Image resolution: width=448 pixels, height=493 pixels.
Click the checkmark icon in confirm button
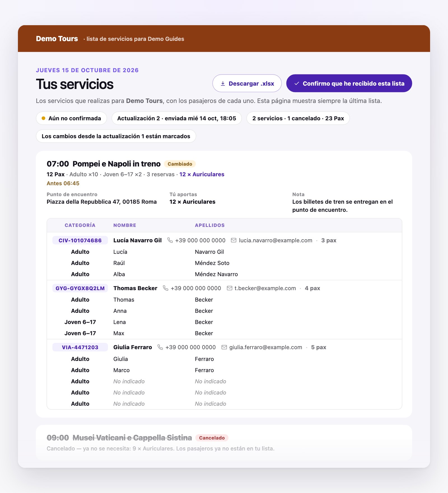[297, 84]
